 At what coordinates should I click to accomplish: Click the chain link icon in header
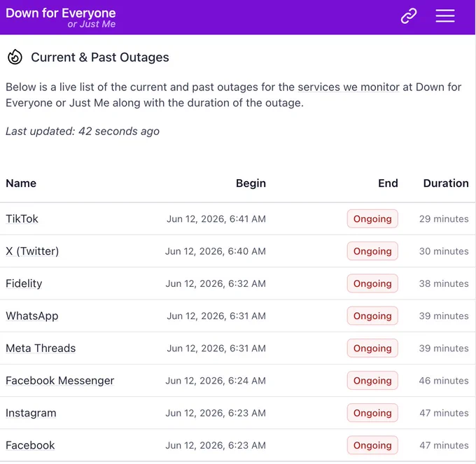point(409,16)
